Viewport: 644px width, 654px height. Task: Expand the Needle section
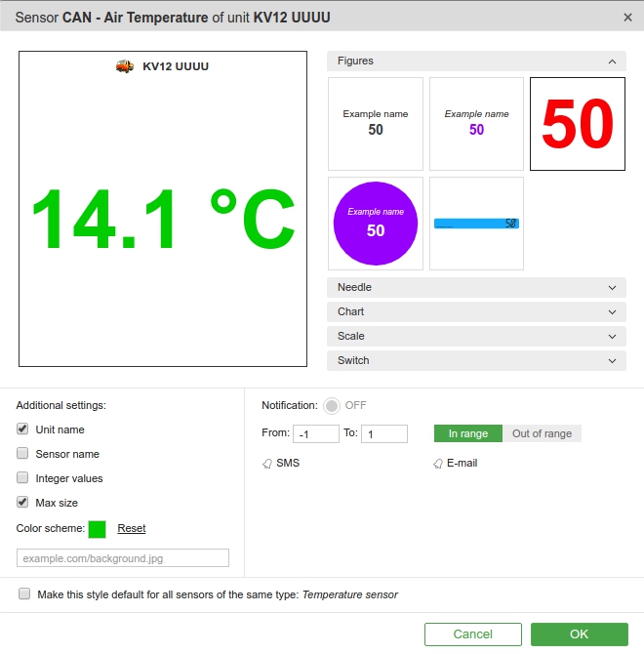pyautogui.click(x=476, y=287)
